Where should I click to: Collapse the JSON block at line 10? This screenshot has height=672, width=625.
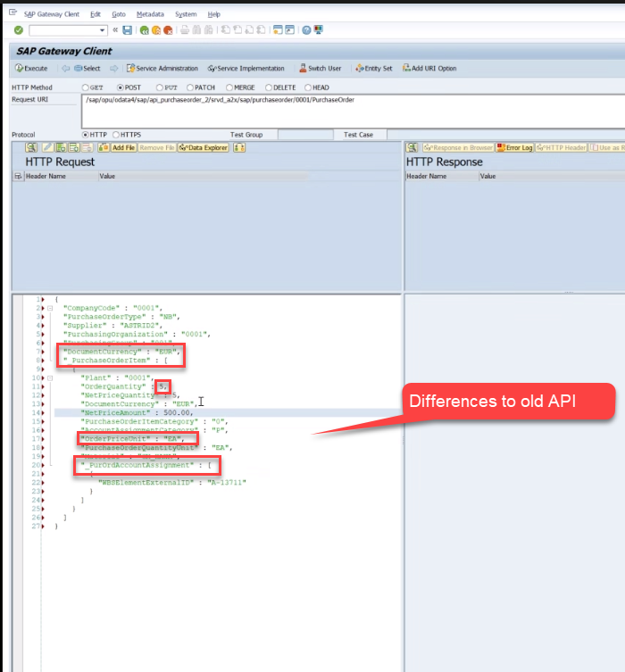[x=50, y=378]
